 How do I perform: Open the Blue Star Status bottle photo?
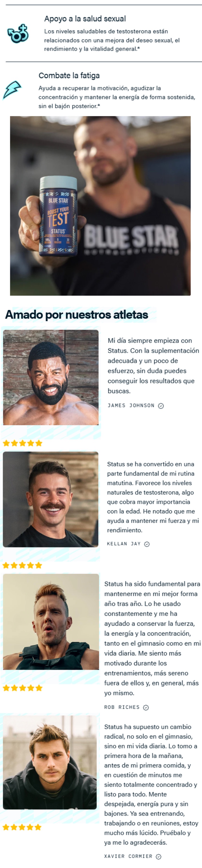point(100,206)
